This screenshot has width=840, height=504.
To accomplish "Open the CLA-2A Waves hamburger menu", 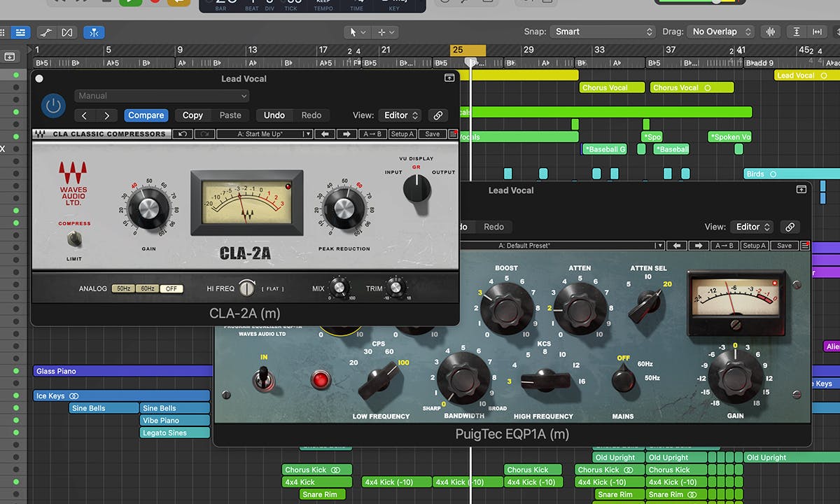I will [453, 134].
